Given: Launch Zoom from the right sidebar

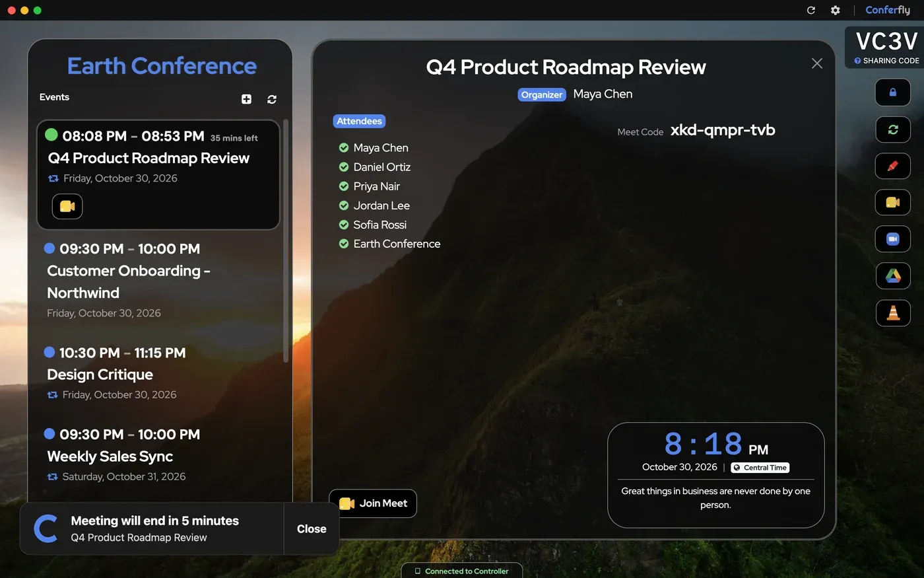Looking at the screenshot, I should [893, 239].
